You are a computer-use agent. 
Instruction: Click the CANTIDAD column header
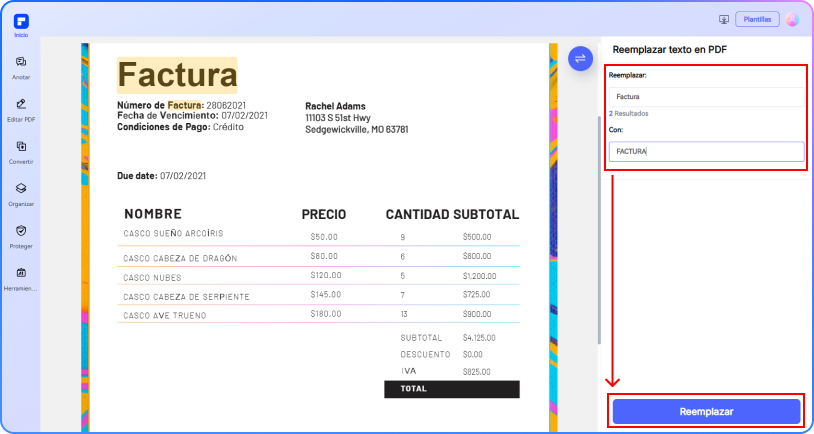click(417, 214)
